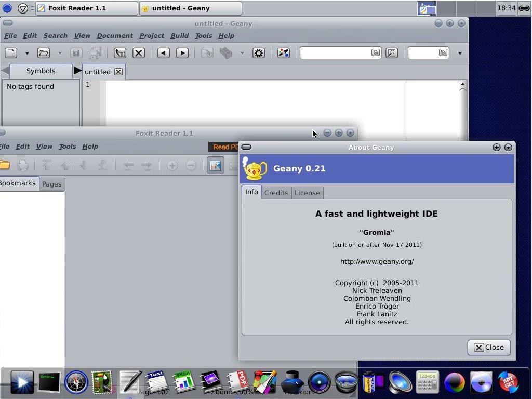
Task: Open an existing file via Geany toolbar
Action: point(44,53)
